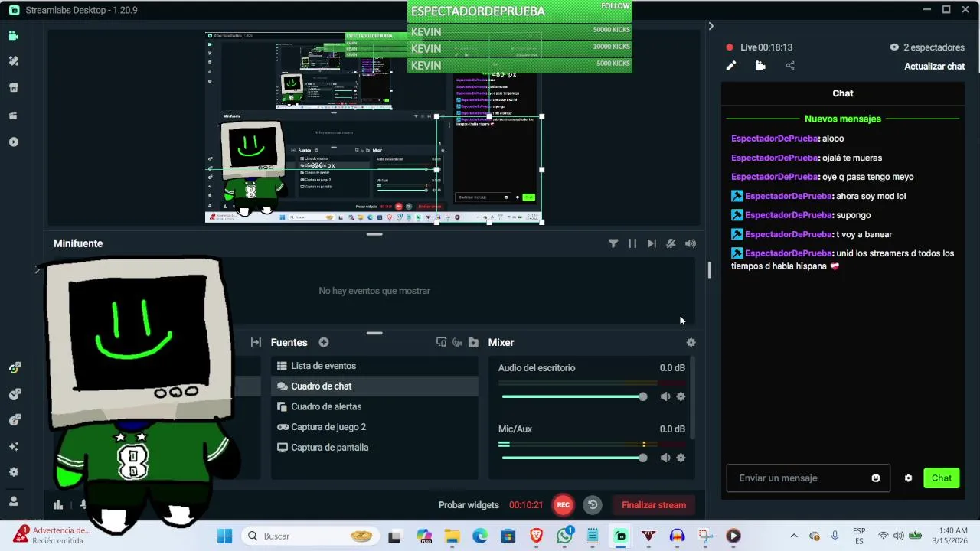Collapse panel arrow beside Fuentes
980x551 pixels.
tap(256, 342)
